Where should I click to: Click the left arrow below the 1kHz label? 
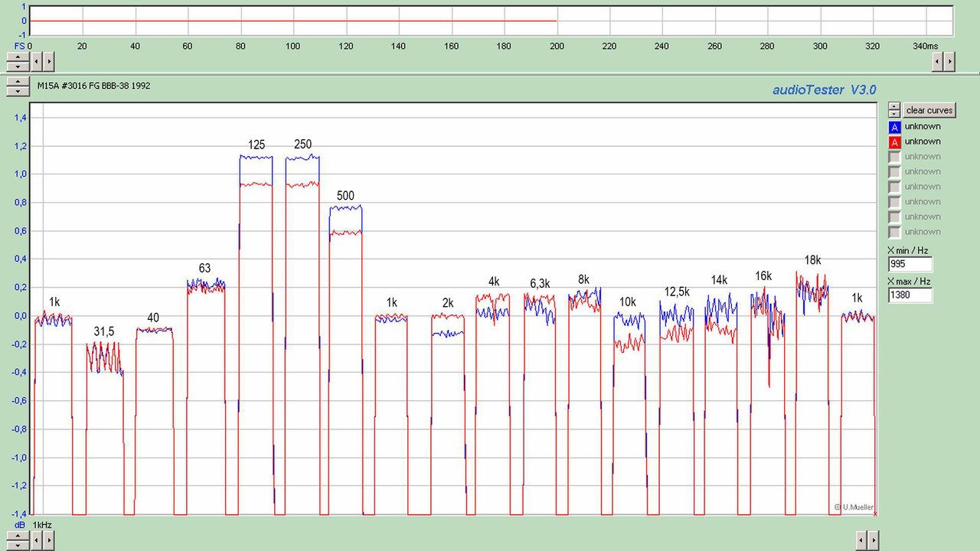click(36, 540)
